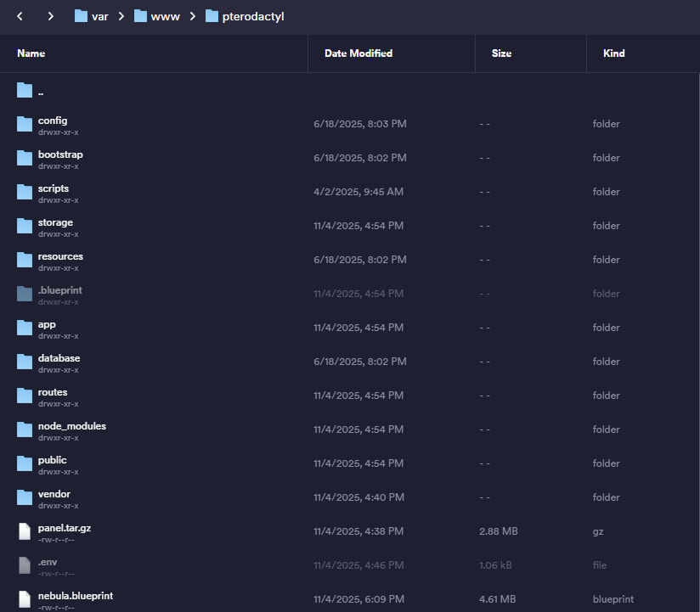700x612 pixels.
Task: Click the nebula.blueprint date 11/4/2025, 6:09 PM
Action: (359, 599)
